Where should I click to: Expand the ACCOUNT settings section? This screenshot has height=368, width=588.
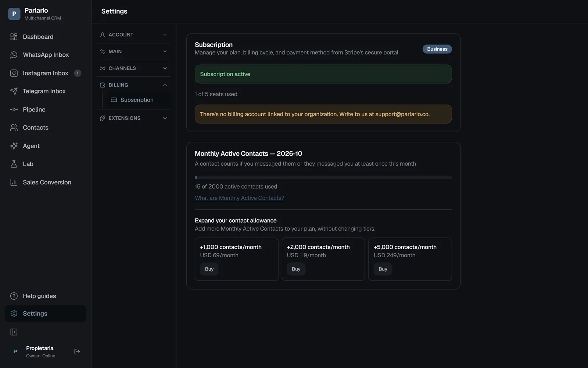point(134,35)
